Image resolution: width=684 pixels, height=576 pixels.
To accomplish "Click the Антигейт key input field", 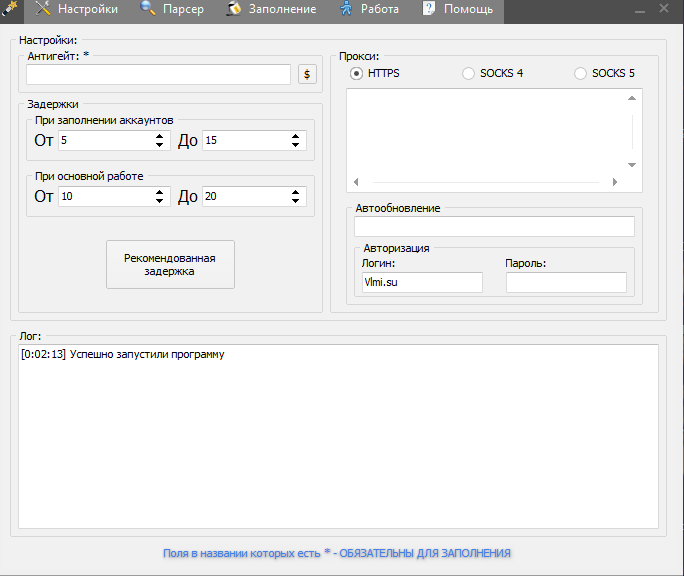I will [x=158, y=74].
